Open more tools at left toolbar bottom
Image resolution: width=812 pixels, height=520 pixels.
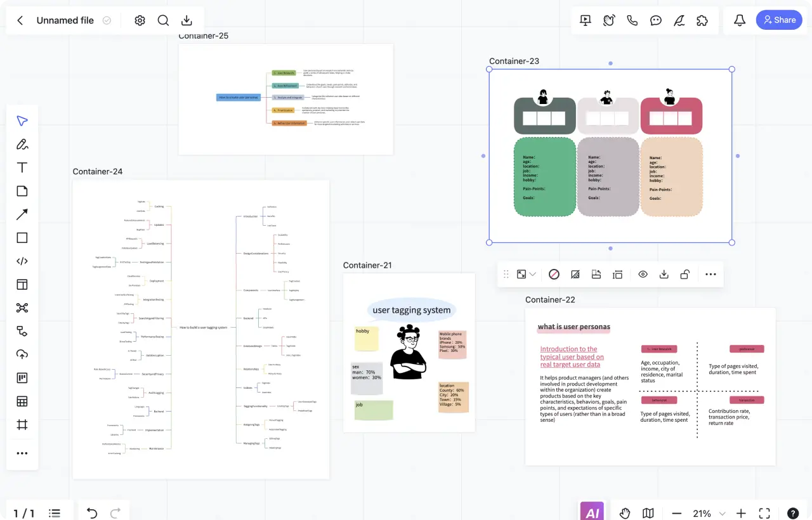point(22,453)
